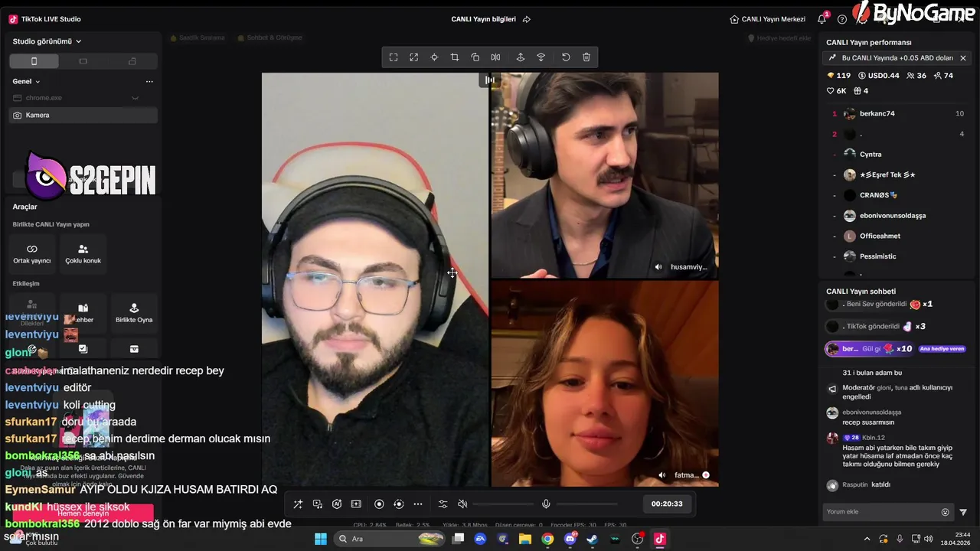
Task: Select the Kamera source in the list
Action: (x=83, y=115)
